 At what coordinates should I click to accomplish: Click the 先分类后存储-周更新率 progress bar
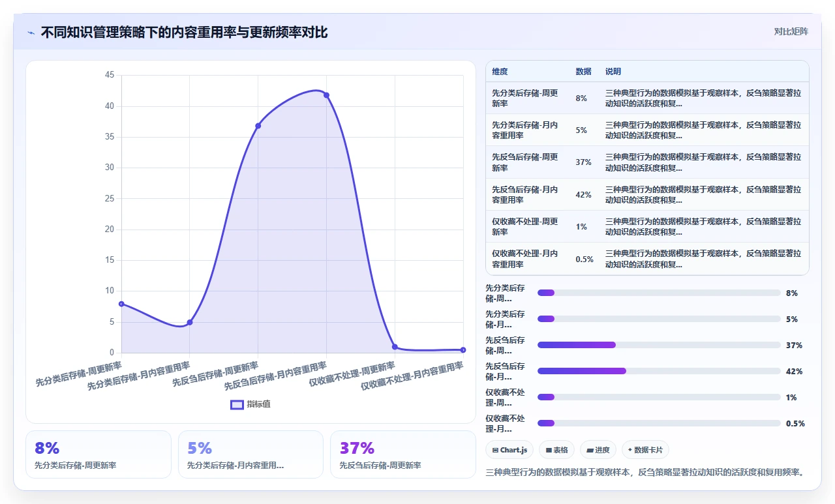(659, 293)
